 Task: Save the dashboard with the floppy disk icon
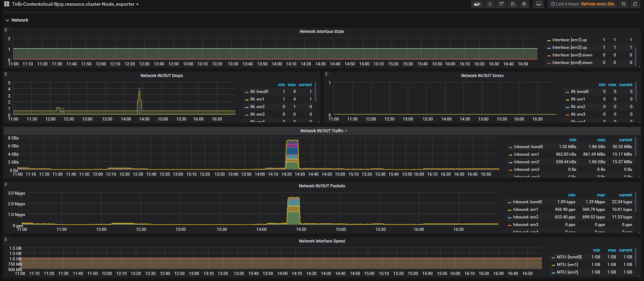click(x=513, y=4)
